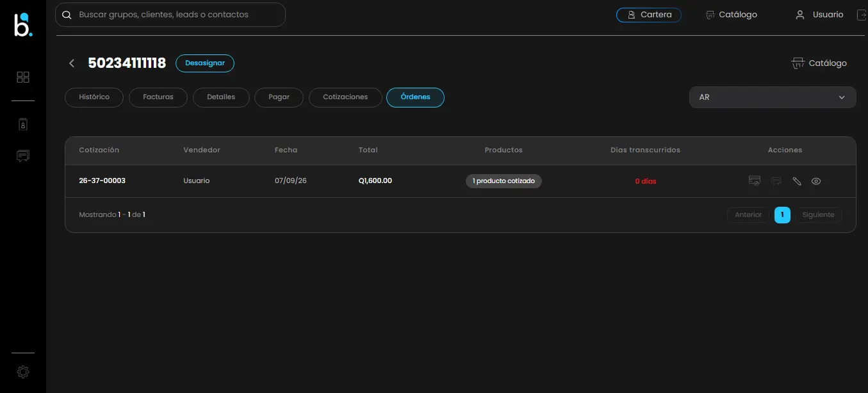
Task: Open the messages chat icon in the sidebar
Action: tap(23, 156)
